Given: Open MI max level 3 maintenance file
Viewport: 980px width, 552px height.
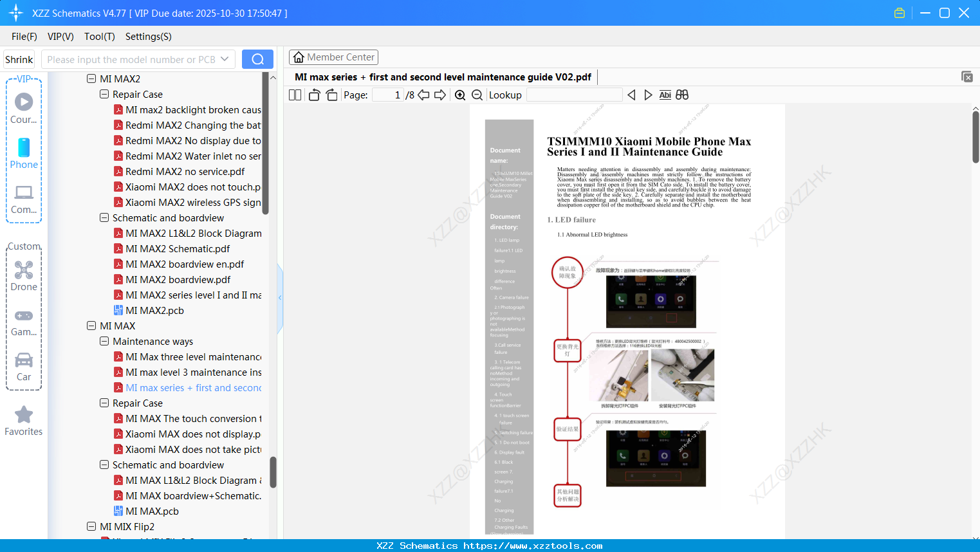Looking at the screenshot, I should click(194, 372).
